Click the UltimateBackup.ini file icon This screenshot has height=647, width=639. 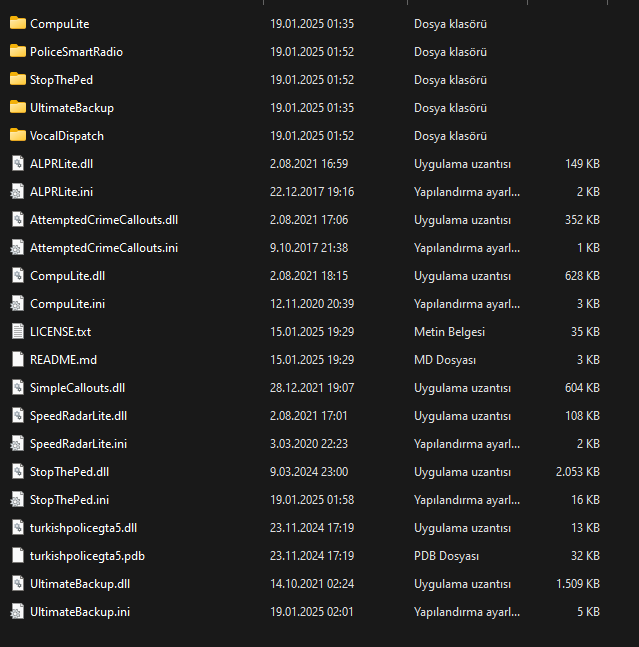coord(17,612)
